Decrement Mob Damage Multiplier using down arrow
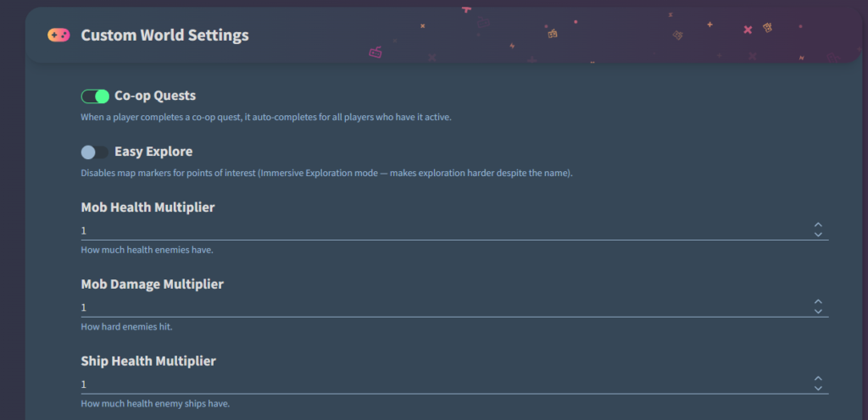This screenshot has width=868, height=420. [818, 312]
